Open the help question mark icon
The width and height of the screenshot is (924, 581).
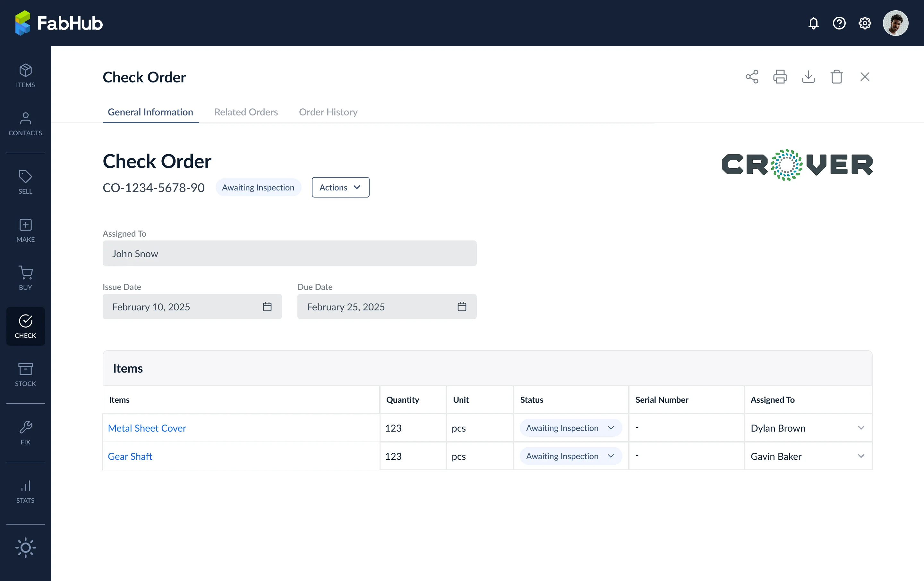(x=839, y=23)
